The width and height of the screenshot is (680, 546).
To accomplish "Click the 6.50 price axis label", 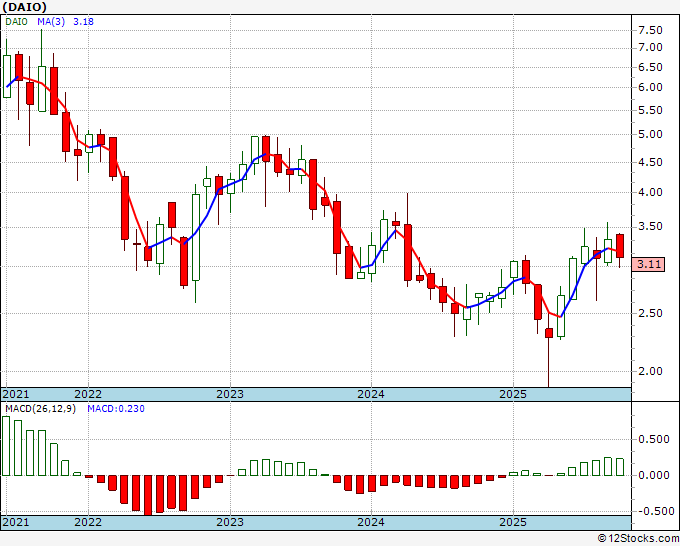I will click(650, 67).
